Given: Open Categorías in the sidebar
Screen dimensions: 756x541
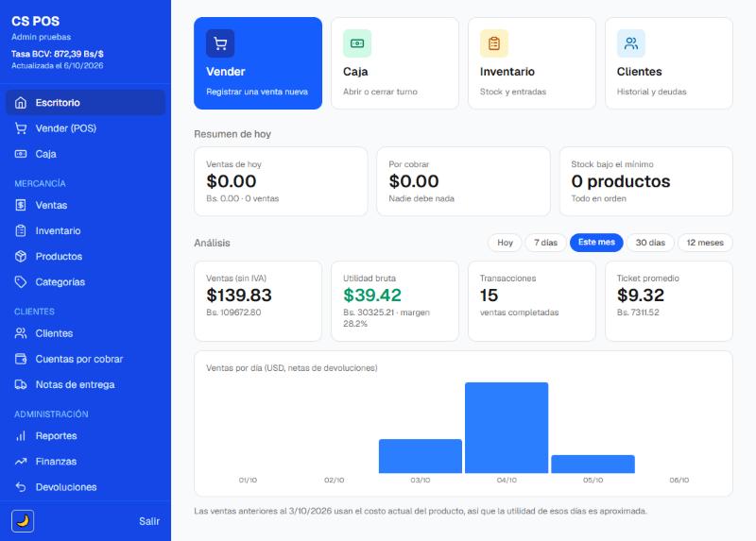Looking at the screenshot, I should coord(85,281).
